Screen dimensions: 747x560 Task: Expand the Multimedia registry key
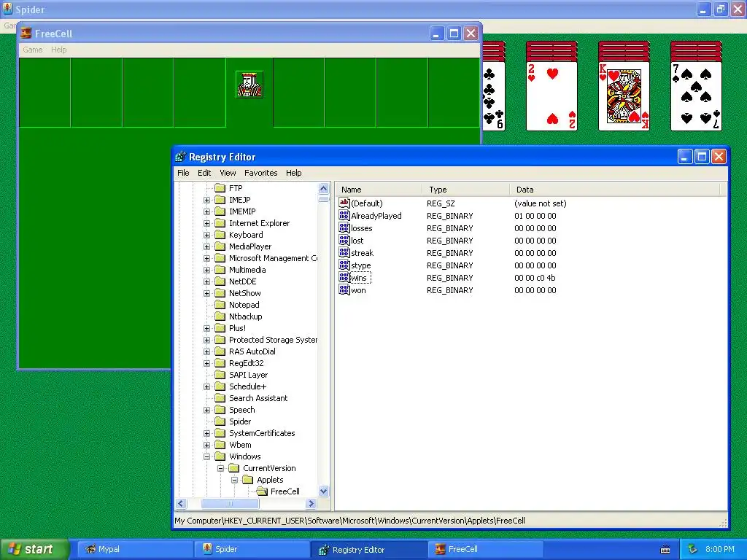pos(206,270)
